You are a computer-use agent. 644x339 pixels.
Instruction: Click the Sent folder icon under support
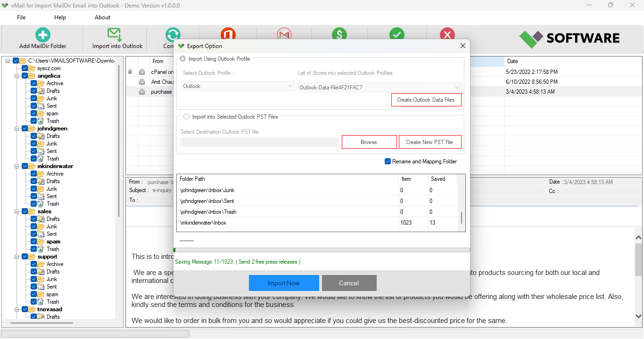tap(41, 287)
